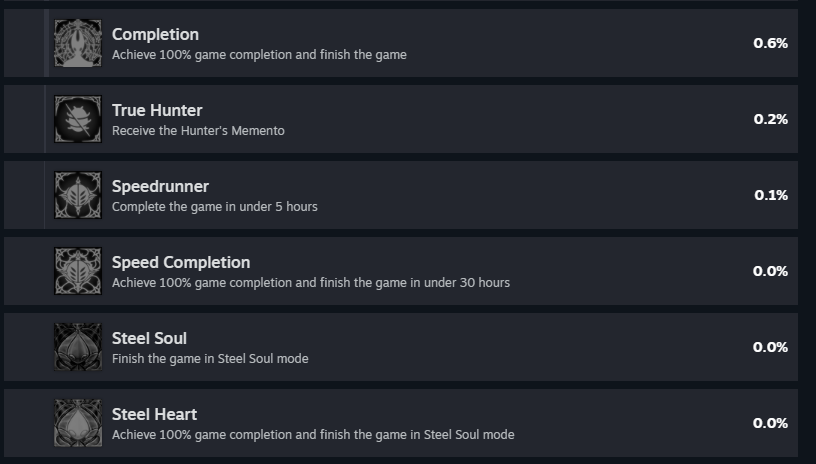
Task: Select the Steel Soul achievement title
Action: (x=149, y=338)
